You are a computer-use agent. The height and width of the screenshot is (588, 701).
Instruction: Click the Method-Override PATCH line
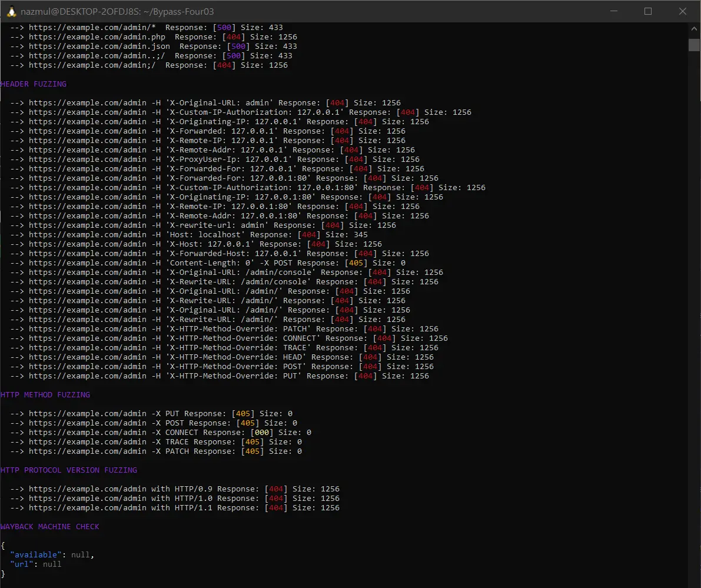tap(224, 328)
